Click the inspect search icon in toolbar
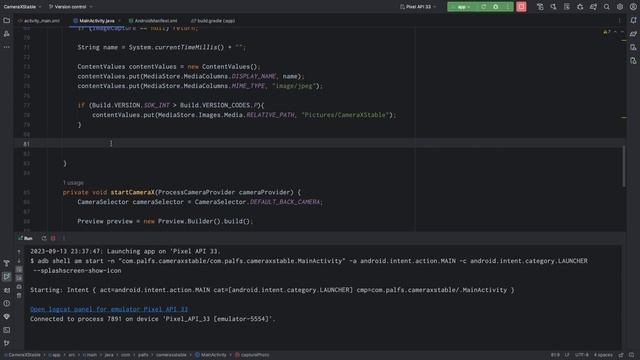This screenshot has height=360, width=640. [x=553, y=7]
